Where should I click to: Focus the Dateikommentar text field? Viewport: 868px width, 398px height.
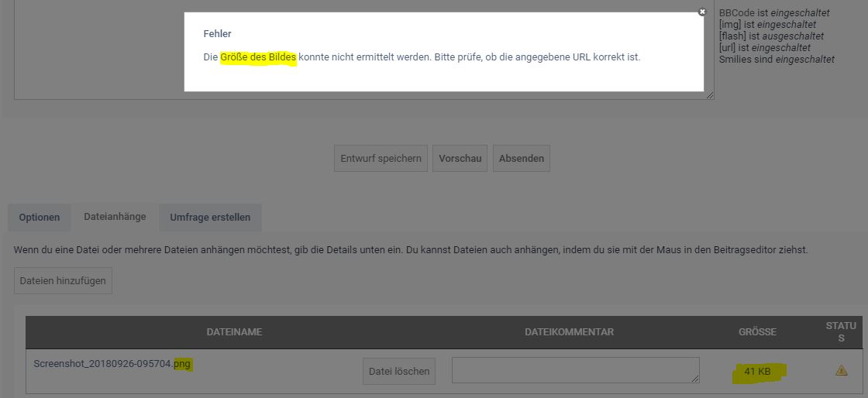pos(573,369)
